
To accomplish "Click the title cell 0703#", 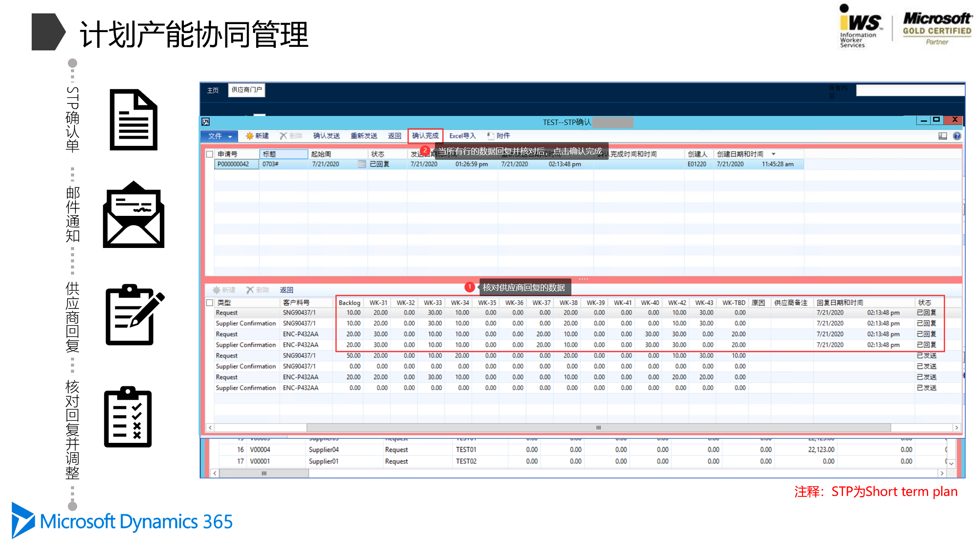I will click(x=283, y=164).
